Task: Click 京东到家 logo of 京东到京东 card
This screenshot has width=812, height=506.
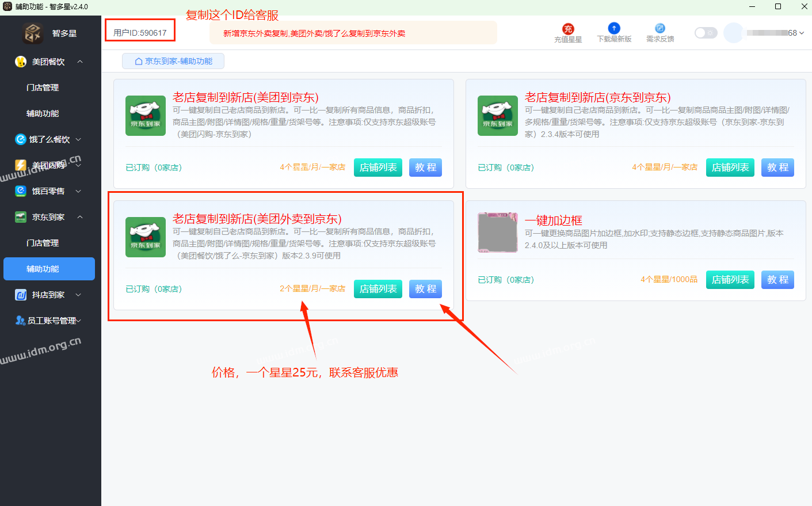Action: (x=498, y=116)
